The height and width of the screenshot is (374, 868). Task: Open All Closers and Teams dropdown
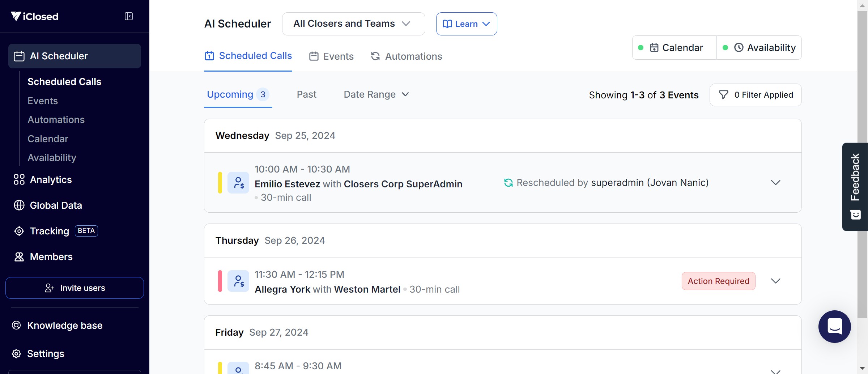coord(353,24)
